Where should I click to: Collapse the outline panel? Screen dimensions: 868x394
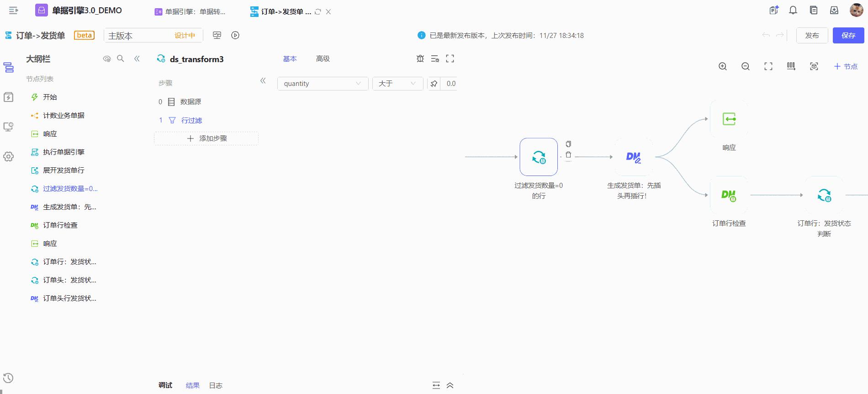(137, 59)
